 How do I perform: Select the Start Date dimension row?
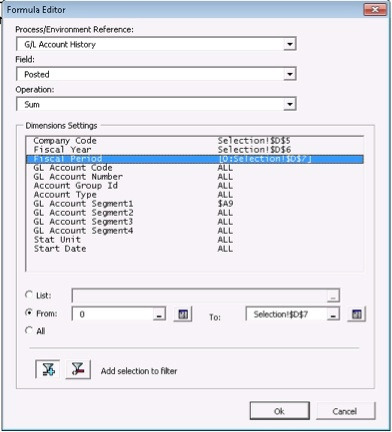pyautogui.click(x=195, y=249)
